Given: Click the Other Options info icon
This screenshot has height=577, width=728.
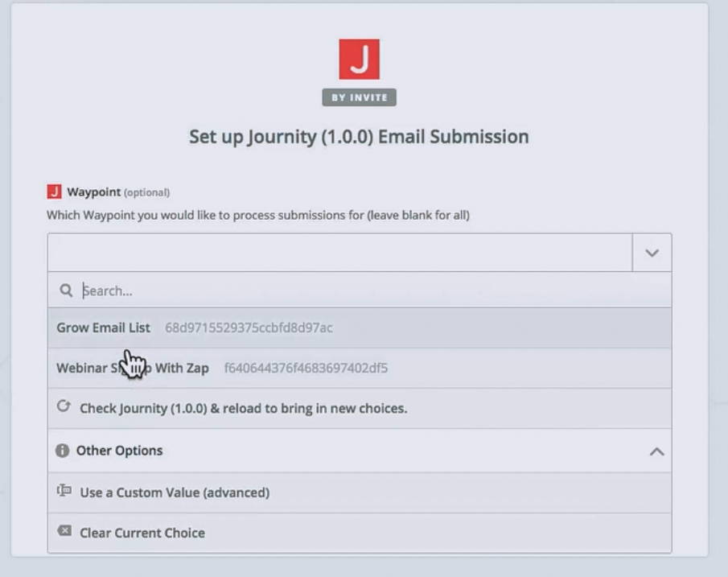Looking at the screenshot, I should [x=62, y=450].
